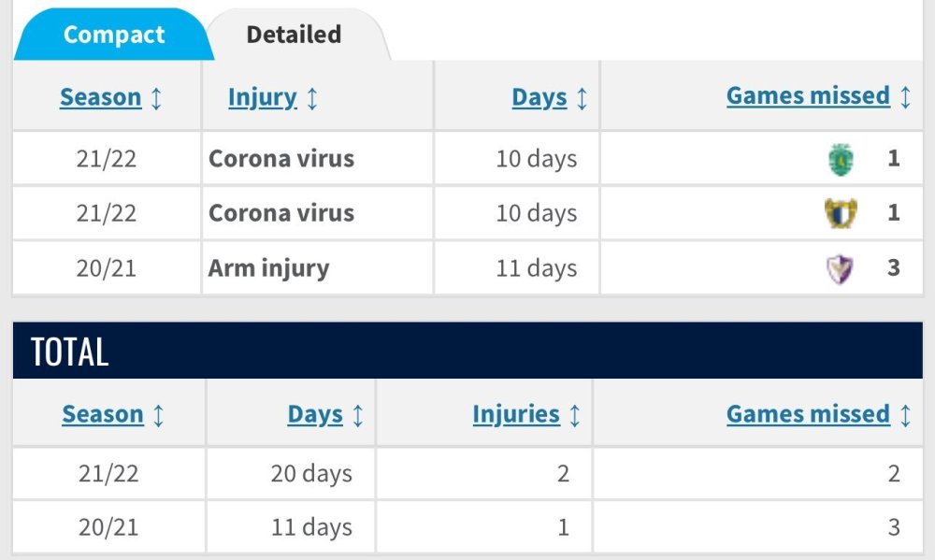This screenshot has width=935, height=560.
Task: Click sort arrow beside Games missed in injury table
Action: click(x=905, y=97)
